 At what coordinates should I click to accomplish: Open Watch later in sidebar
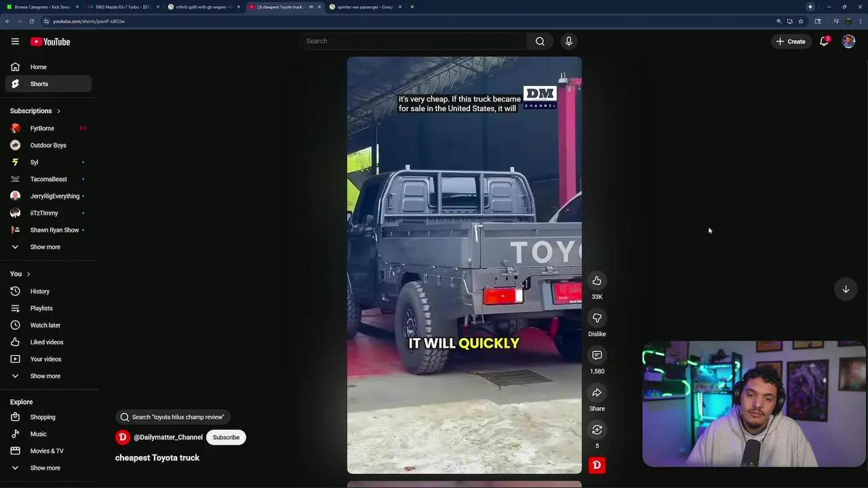tap(48, 325)
